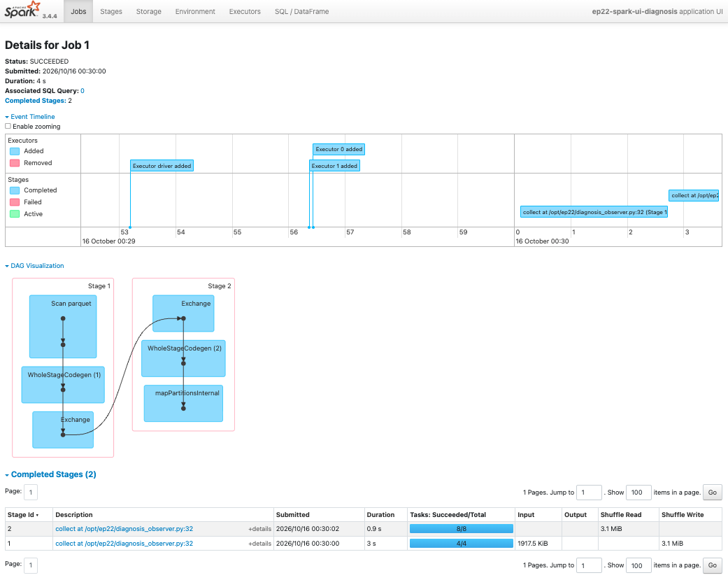The height and width of the screenshot is (580, 728).
Task: Expand +details for stage 2
Action: click(260, 529)
